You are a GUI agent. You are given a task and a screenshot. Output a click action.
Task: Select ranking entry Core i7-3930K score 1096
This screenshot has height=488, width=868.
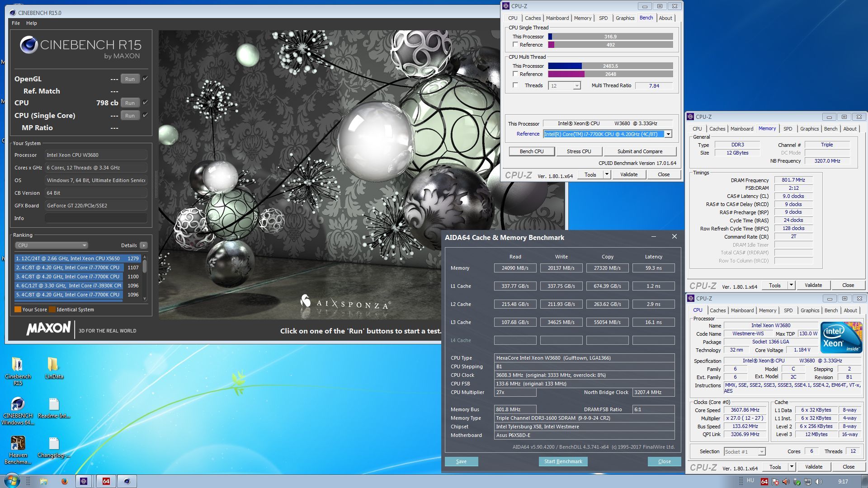77,286
